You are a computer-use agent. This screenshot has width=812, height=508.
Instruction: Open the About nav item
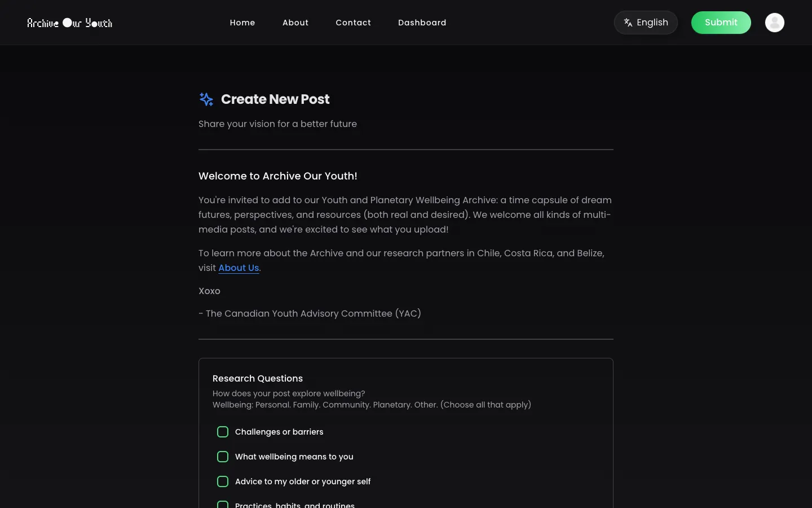295,23
